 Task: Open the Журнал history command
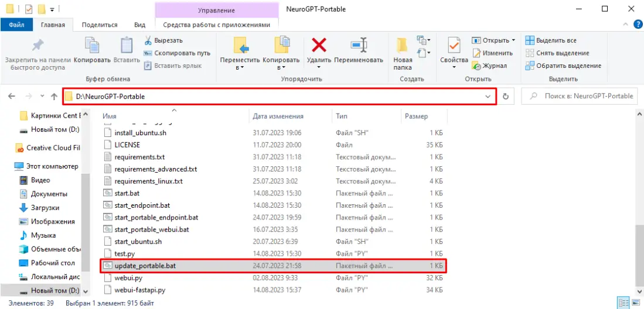(x=489, y=66)
